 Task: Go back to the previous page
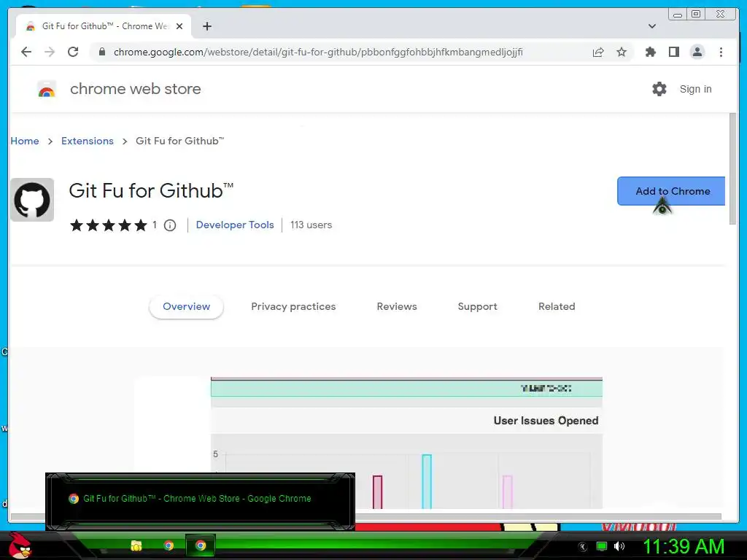(26, 52)
